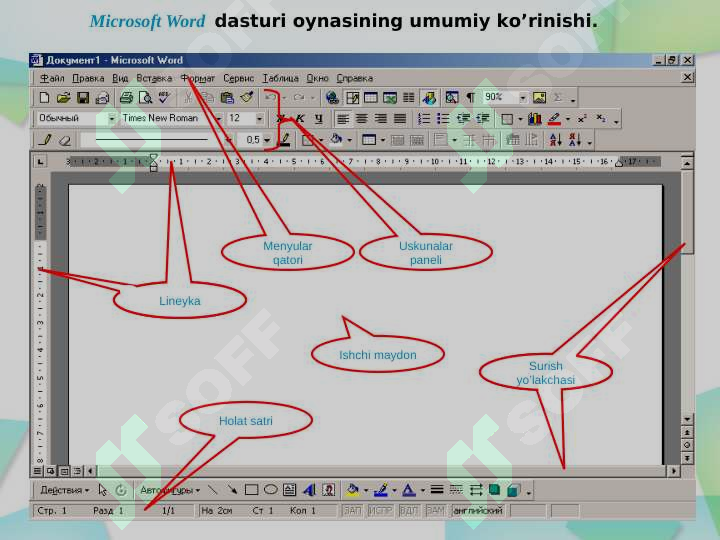This screenshot has height=540, width=720.
Task: Select the table Eraser tool
Action: (x=65, y=140)
